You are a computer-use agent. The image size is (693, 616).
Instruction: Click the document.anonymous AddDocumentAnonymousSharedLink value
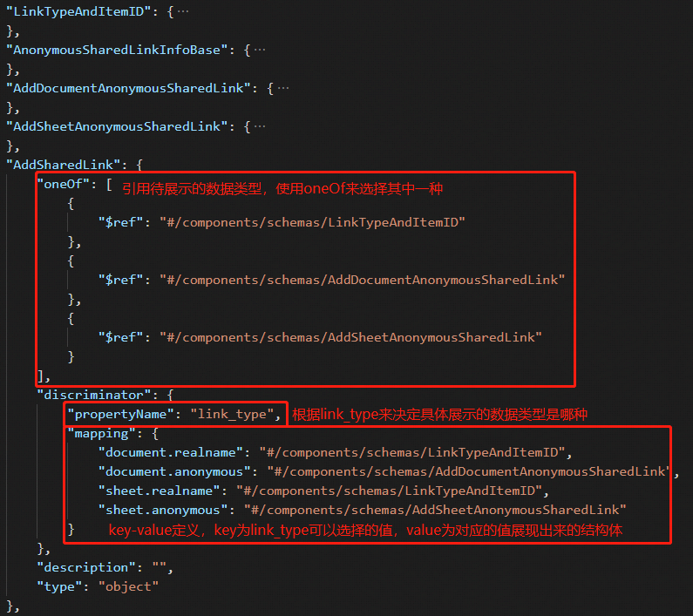[x=470, y=471]
